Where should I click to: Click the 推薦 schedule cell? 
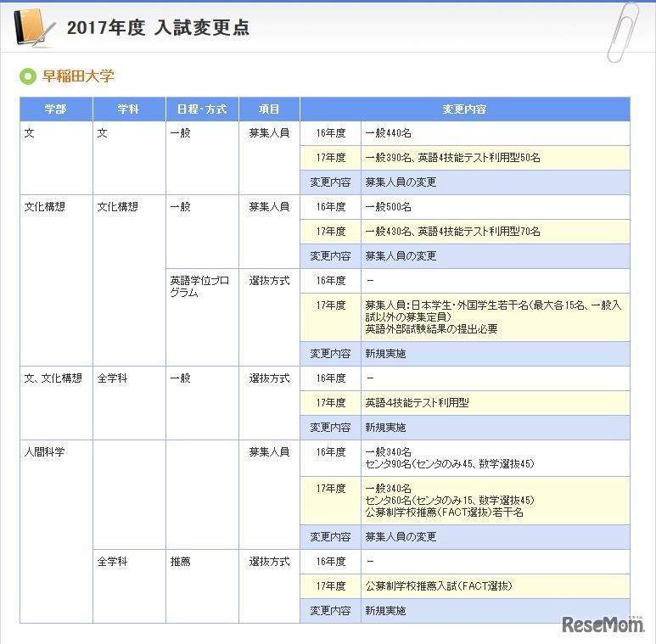click(202, 586)
